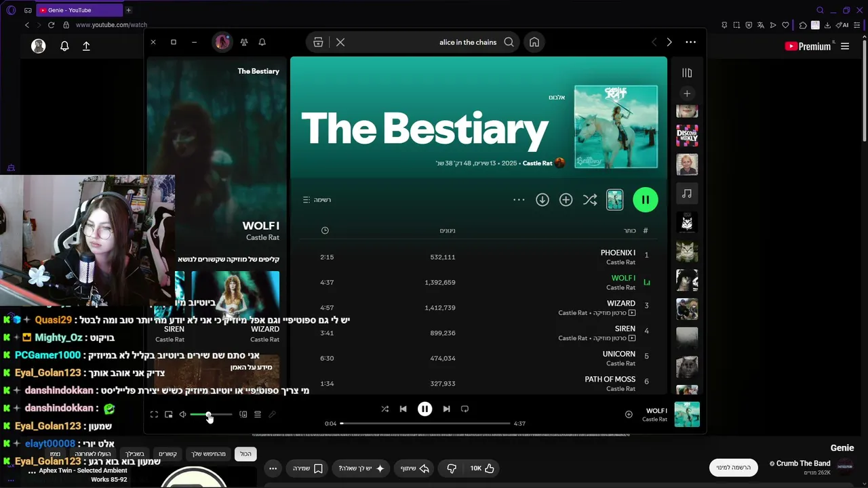Viewport: 868px width, 488px height.
Task: Dislike the YouTube video
Action: click(x=452, y=468)
